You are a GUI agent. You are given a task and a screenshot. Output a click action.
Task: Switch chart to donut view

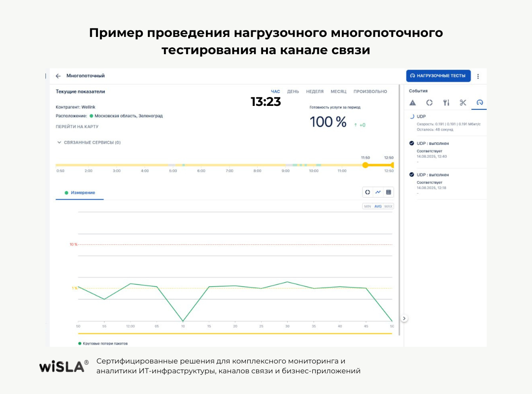pos(367,192)
